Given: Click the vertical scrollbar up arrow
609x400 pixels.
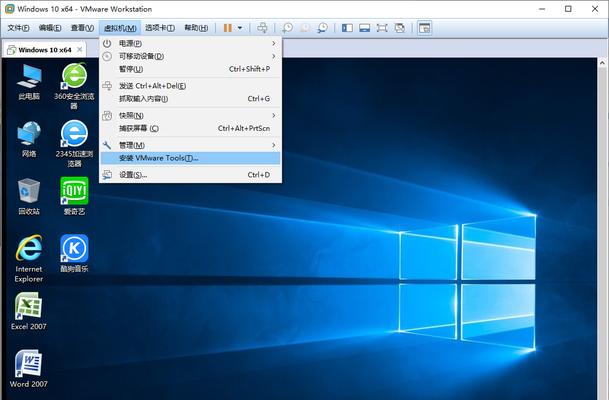Looking at the screenshot, I should click(x=602, y=63).
